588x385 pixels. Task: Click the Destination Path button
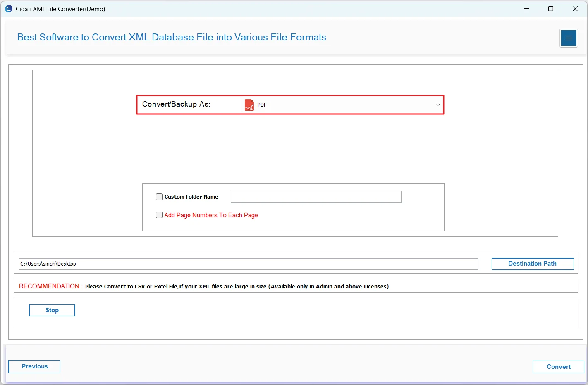click(533, 264)
